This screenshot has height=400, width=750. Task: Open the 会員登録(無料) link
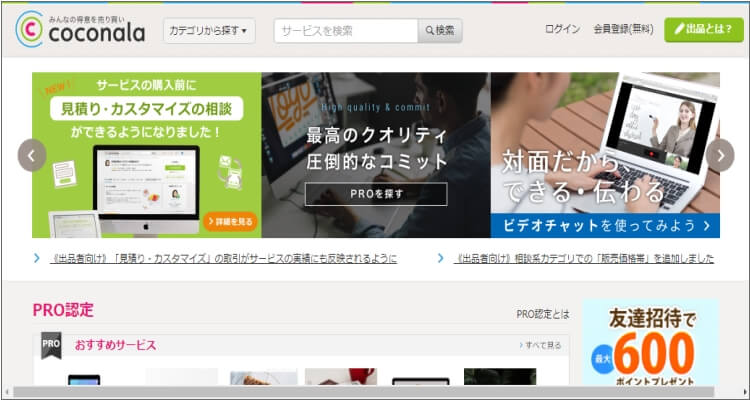click(x=623, y=29)
